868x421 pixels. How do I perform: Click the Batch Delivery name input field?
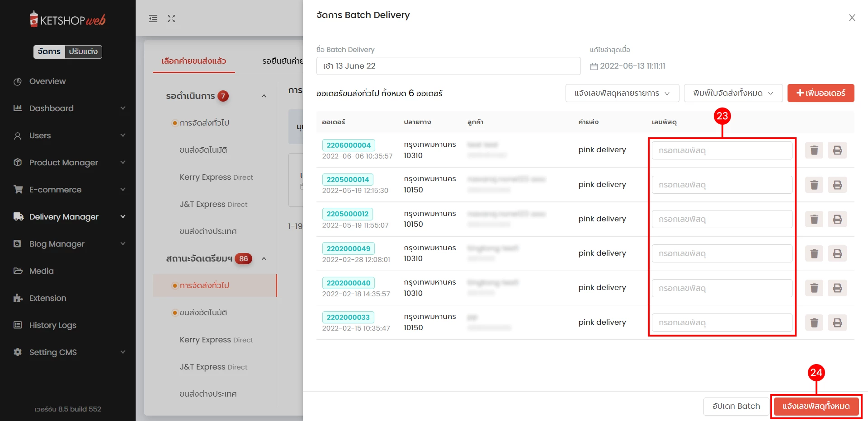(448, 66)
